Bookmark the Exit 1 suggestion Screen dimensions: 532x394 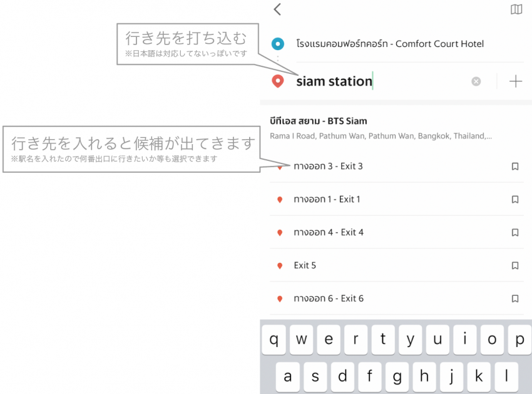(x=515, y=200)
